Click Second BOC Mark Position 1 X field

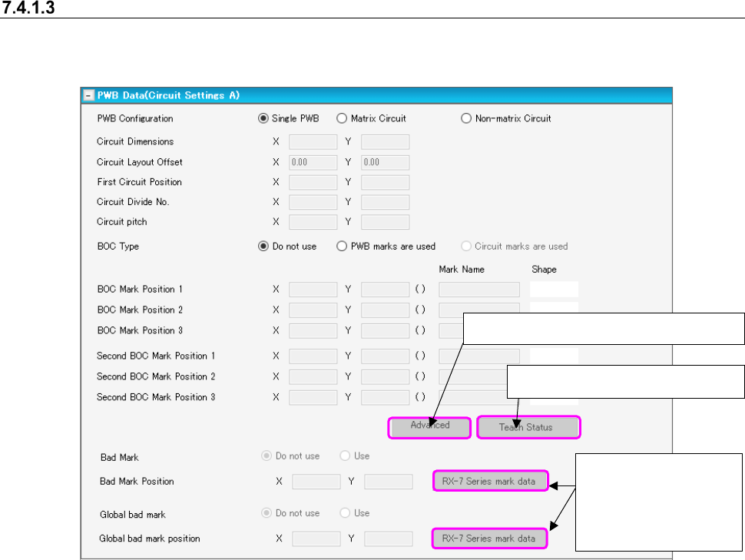(x=313, y=356)
